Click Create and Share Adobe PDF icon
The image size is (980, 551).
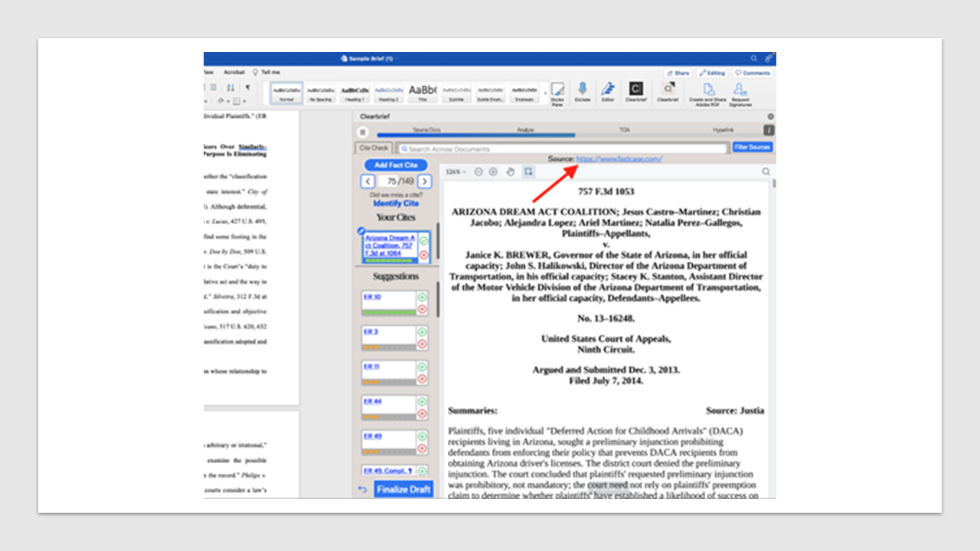click(x=708, y=90)
